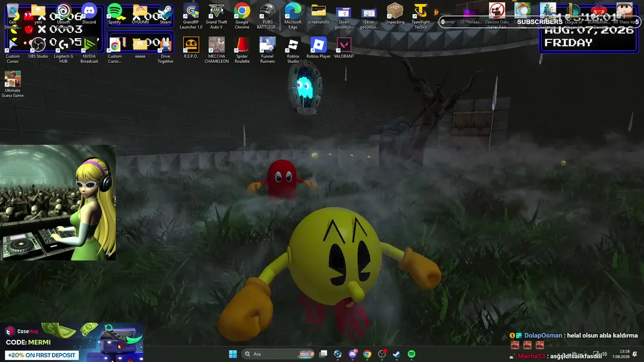Viewport: 644px width, 362px height.
Task: Open Custom Cursor shortcut with arrow icon
Action: tap(13, 50)
